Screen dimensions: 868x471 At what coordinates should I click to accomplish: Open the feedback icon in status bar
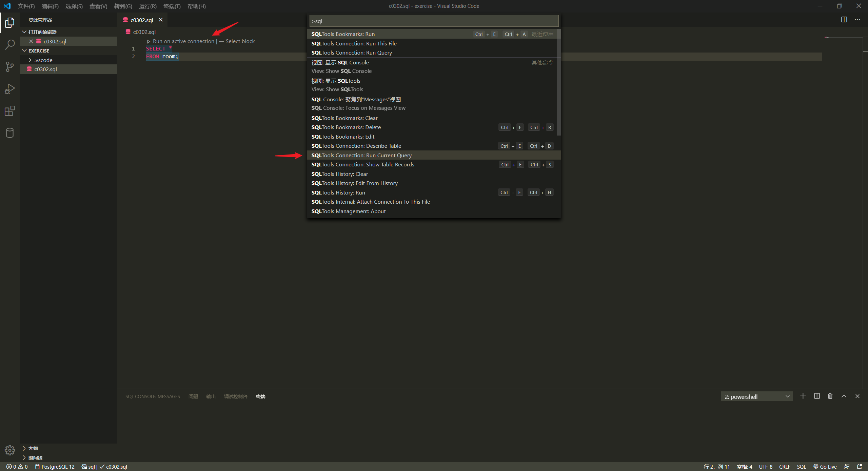847,467
